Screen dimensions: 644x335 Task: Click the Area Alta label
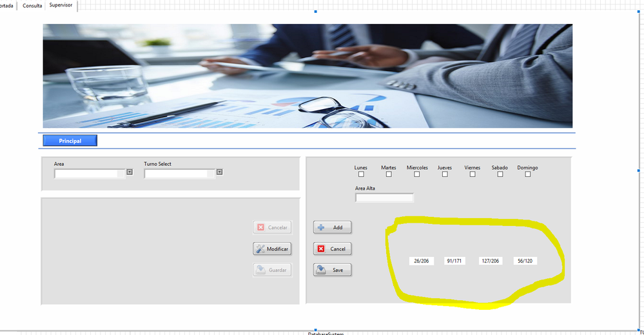point(365,188)
